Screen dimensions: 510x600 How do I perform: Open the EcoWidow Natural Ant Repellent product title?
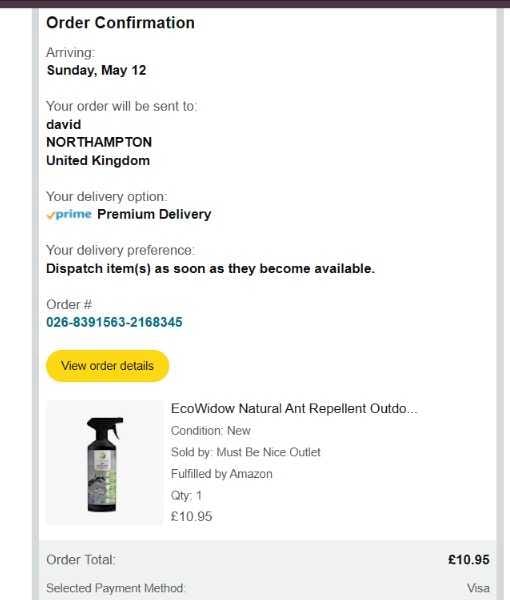click(294, 409)
